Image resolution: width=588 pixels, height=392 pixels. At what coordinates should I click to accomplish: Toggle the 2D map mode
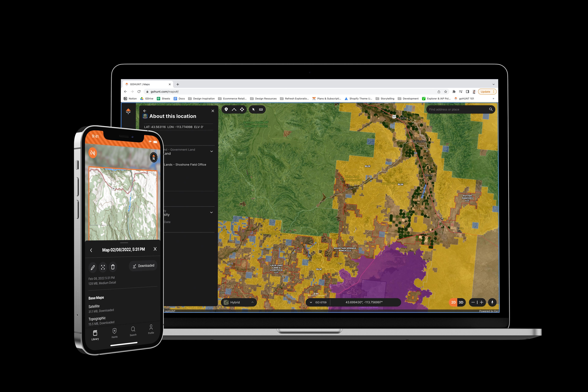coord(453,303)
